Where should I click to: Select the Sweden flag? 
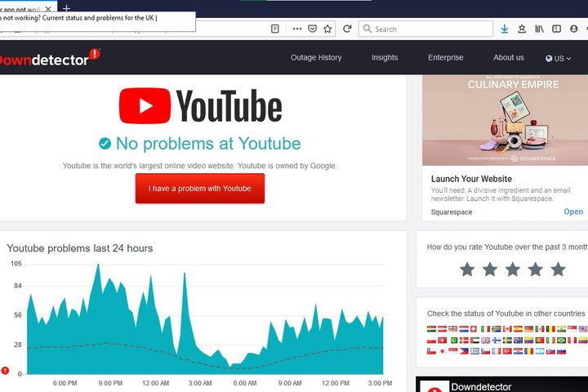tap(507, 341)
